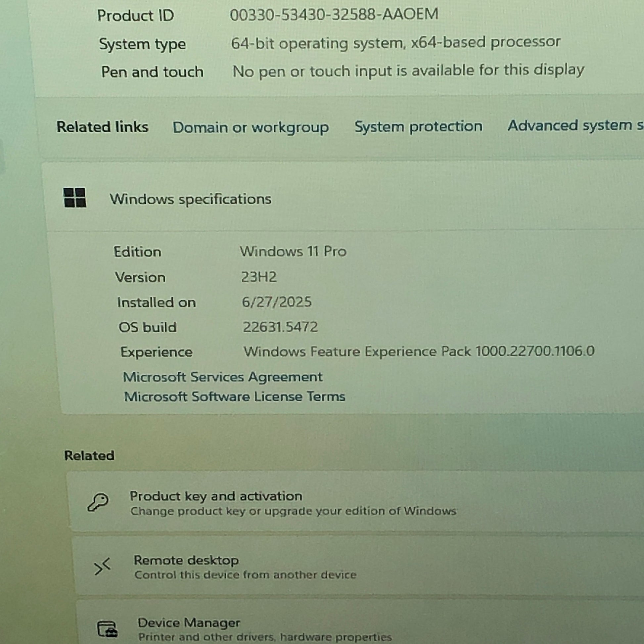Click the Windows Feature Experience Pack value
This screenshot has height=644, width=644.
pyautogui.click(x=419, y=351)
